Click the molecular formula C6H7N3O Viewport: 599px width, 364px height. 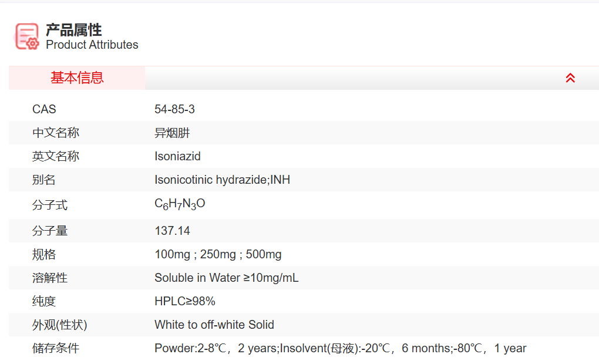180,204
